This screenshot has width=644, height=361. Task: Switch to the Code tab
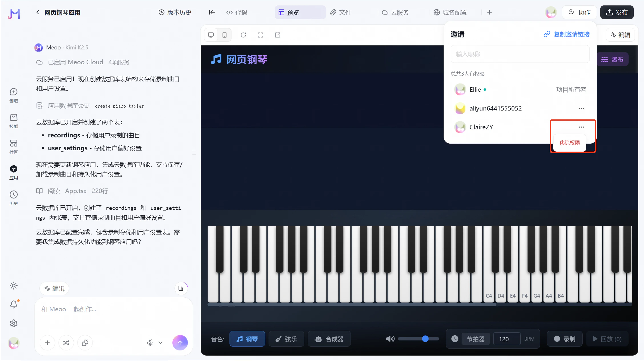[237, 12]
